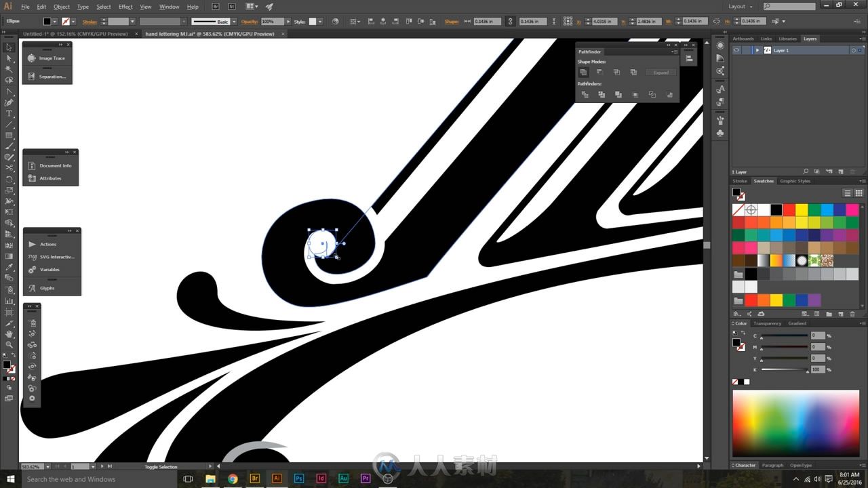868x488 pixels.
Task: Click Outline pathfinder icon
Action: click(x=652, y=95)
